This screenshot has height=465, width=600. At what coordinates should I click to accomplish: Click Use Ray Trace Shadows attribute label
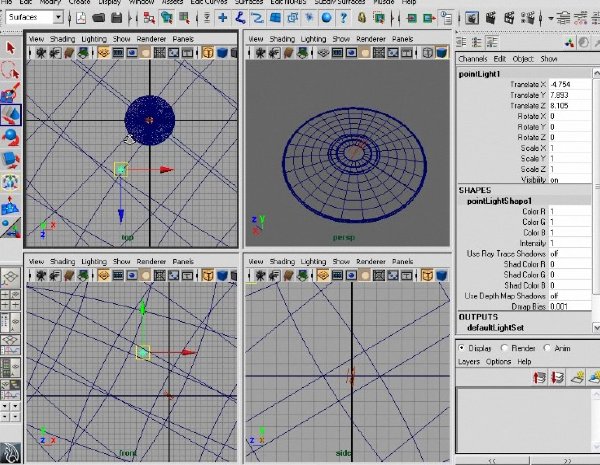click(x=506, y=254)
